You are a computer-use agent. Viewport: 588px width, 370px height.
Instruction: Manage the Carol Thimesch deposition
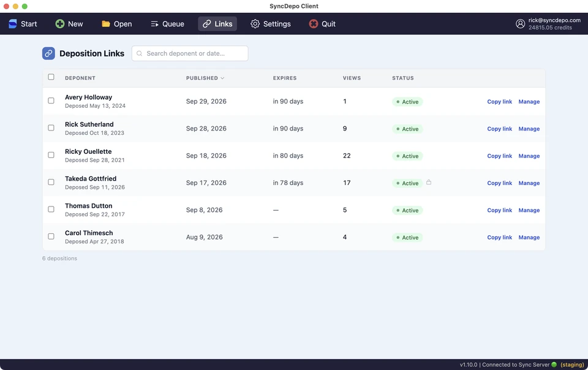(x=529, y=237)
